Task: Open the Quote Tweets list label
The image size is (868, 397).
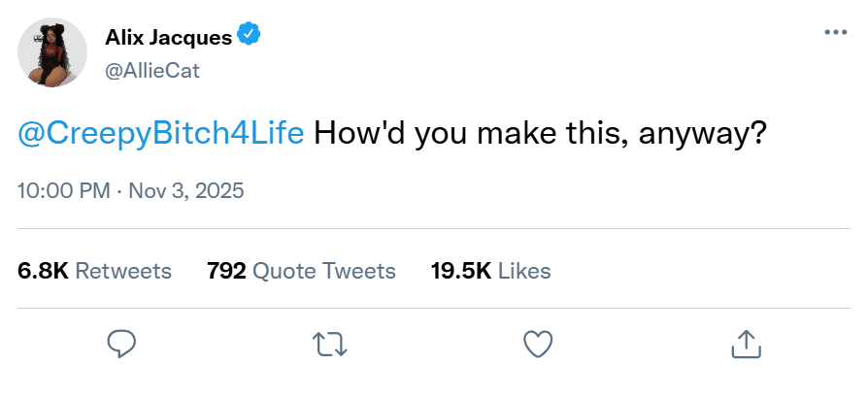Action: pyautogui.click(x=323, y=271)
